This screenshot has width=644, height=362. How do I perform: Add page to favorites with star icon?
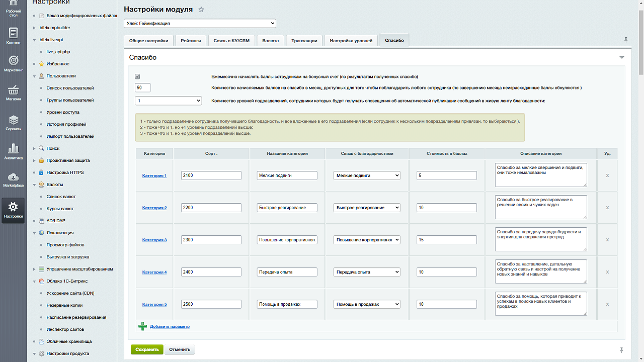202,10
